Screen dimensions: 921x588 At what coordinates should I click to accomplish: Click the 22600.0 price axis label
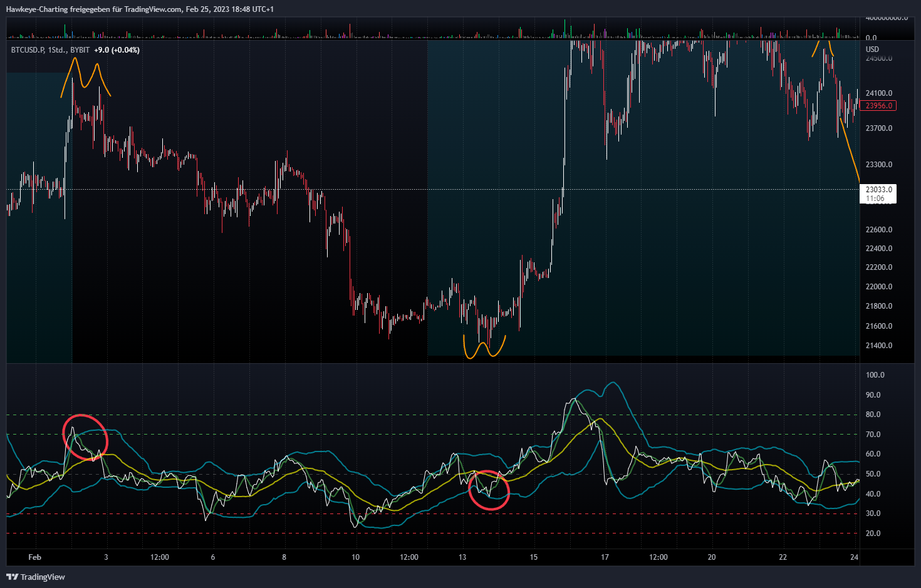tap(878, 230)
